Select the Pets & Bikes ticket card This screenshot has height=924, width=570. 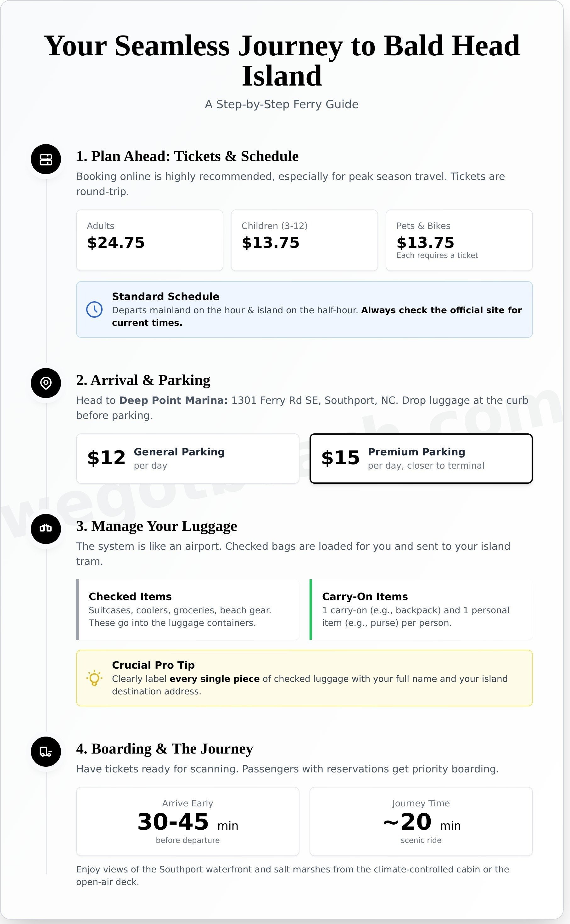pyautogui.click(x=459, y=240)
